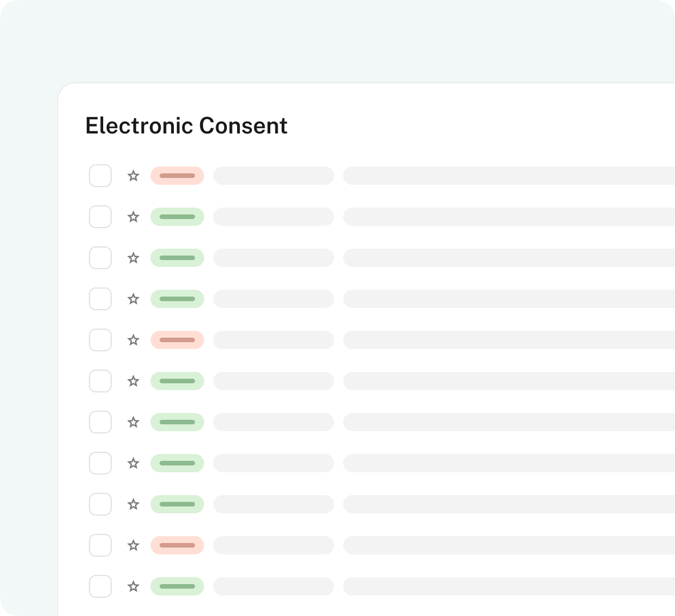Star the sixth consent row
Viewport: 675px width, 616px height.
(x=133, y=381)
